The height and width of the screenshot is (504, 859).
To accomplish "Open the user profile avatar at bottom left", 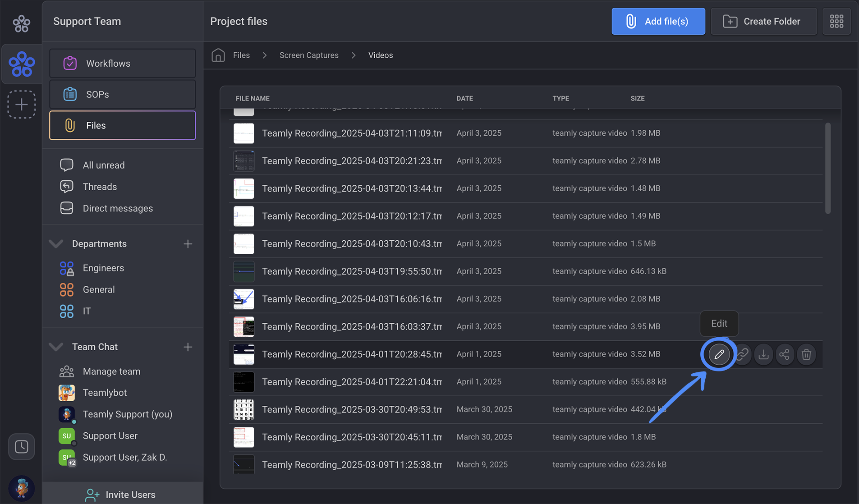I will pyautogui.click(x=21, y=489).
